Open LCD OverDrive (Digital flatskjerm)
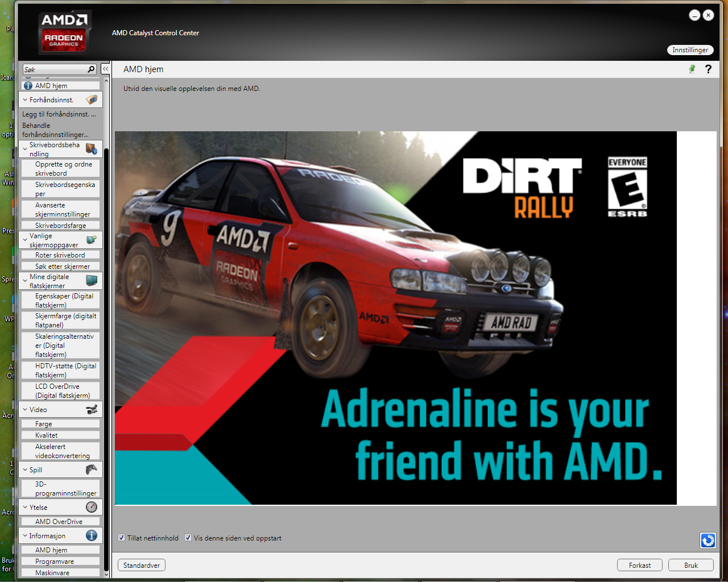Screen dimensions: 728x582 (x=60, y=390)
